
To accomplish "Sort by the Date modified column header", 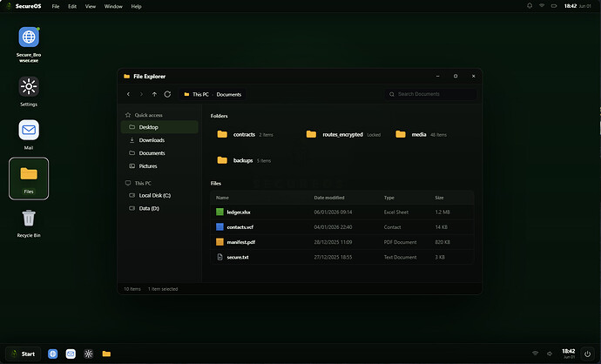I will [329, 198].
